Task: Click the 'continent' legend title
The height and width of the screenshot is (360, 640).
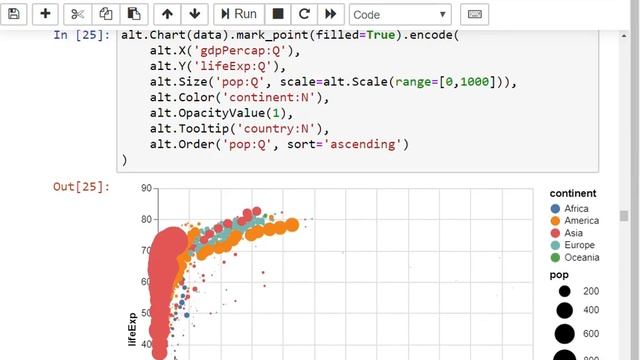Action: pyautogui.click(x=573, y=193)
